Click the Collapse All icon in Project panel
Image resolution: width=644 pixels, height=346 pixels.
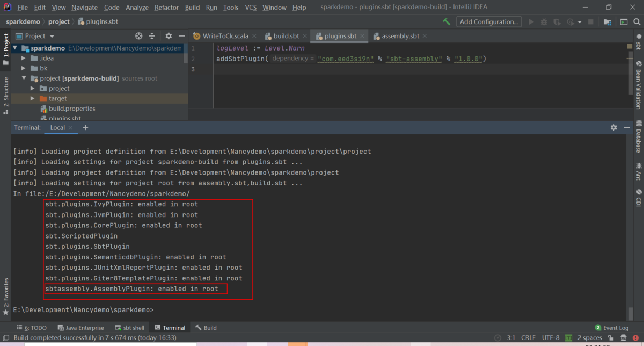coord(152,36)
